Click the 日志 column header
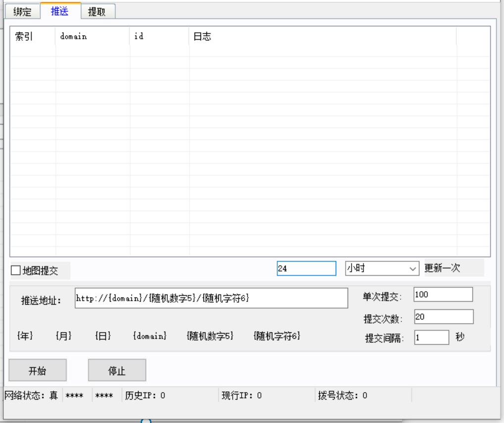 [323, 36]
